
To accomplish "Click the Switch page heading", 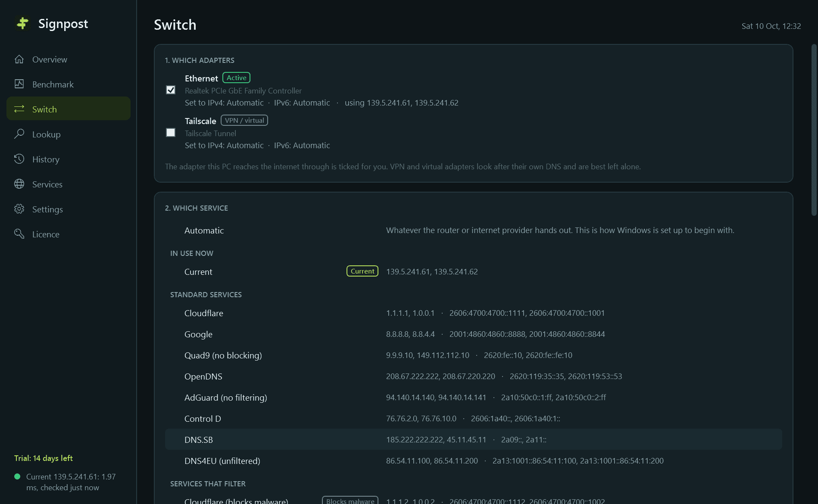I will coord(175,25).
